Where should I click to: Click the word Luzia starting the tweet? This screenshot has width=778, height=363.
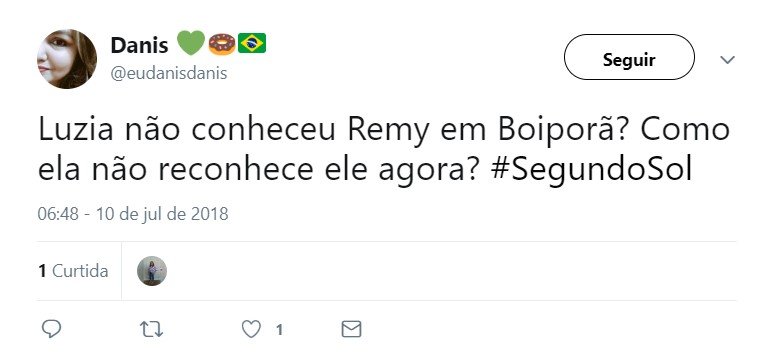click(76, 130)
